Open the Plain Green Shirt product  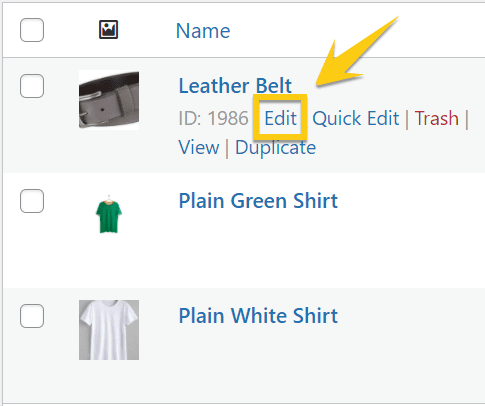(x=258, y=201)
